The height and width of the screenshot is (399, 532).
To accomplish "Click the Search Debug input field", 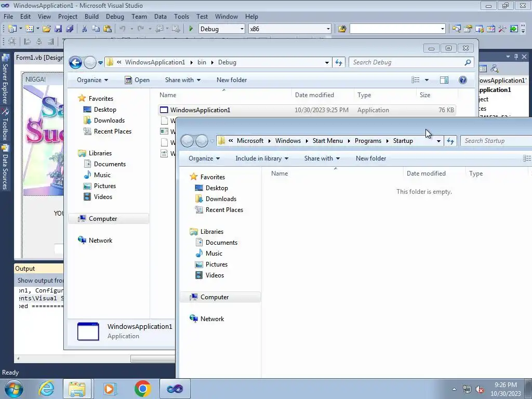I will click(x=411, y=62).
